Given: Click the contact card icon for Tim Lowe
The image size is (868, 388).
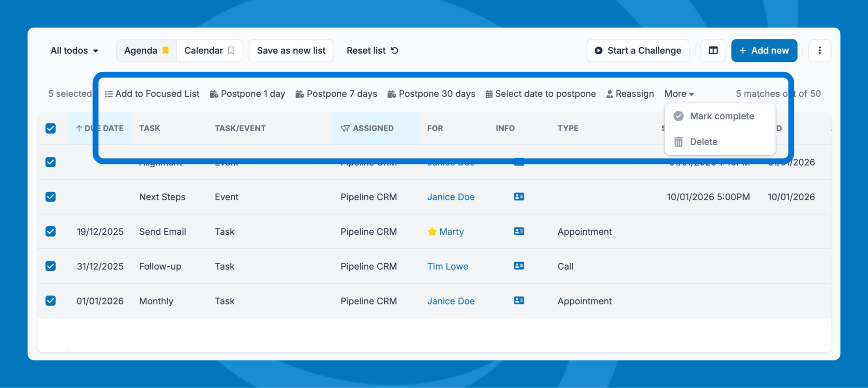Looking at the screenshot, I should coord(519,266).
